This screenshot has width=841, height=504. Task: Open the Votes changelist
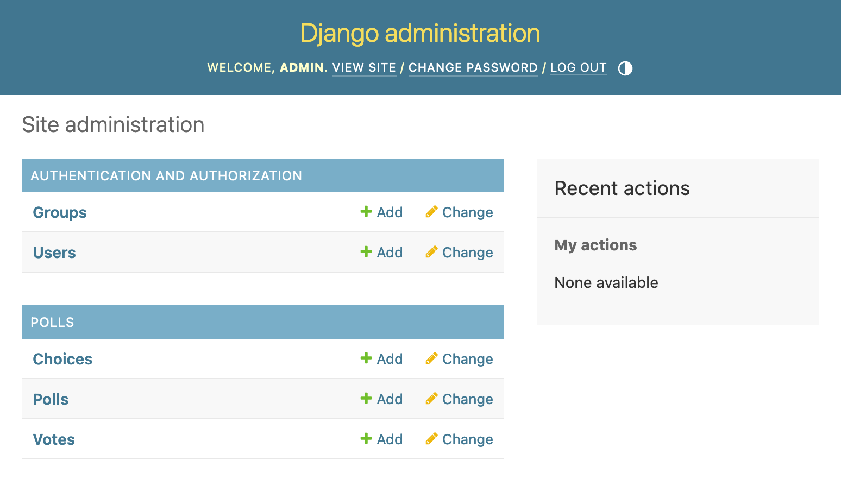click(x=54, y=439)
